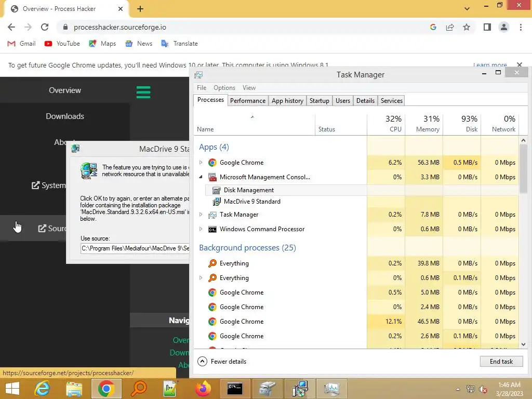The width and height of the screenshot is (532, 399).
Task: Open Chrome side panel icon
Action: click(487, 27)
